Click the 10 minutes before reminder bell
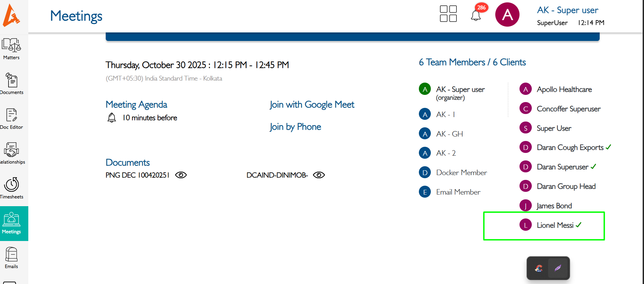Viewport: 644px width, 284px height. [112, 118]
